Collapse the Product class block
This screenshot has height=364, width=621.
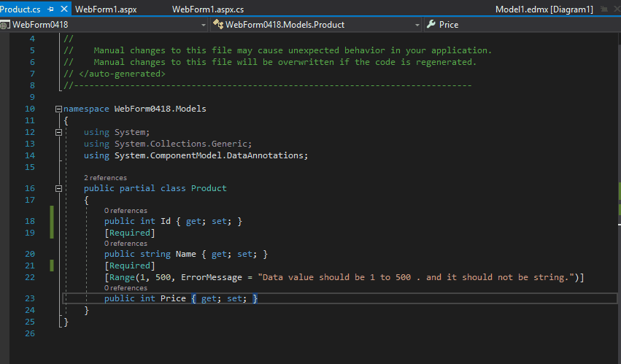pyautogui.click(x=58, y=188)
